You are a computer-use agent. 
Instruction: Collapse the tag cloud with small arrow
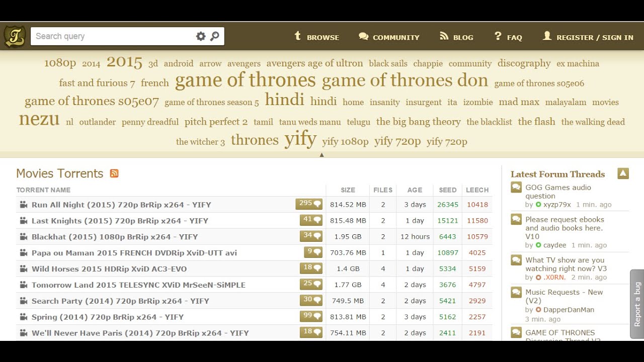pos(321,155)
